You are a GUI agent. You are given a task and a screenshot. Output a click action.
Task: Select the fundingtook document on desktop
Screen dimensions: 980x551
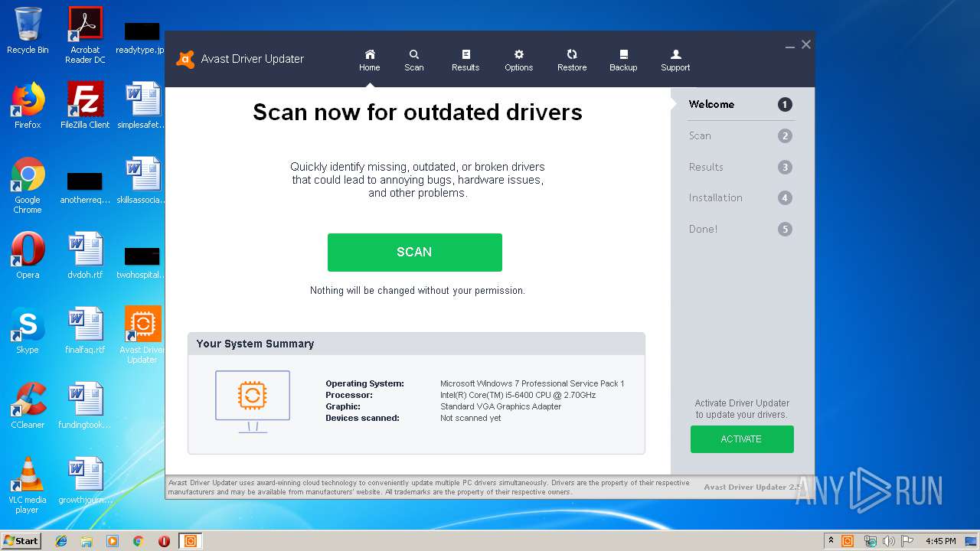click(85, 406)
